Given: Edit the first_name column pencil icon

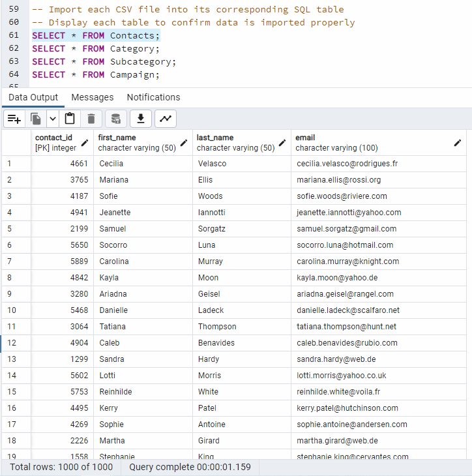Looking at the screenshot, I should [184, 143].
